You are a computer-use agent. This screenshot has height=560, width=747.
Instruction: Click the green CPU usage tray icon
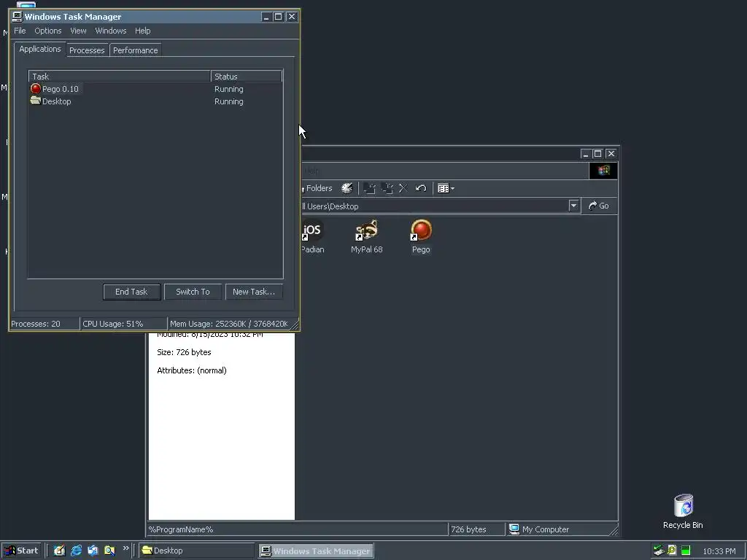point(686,551)
